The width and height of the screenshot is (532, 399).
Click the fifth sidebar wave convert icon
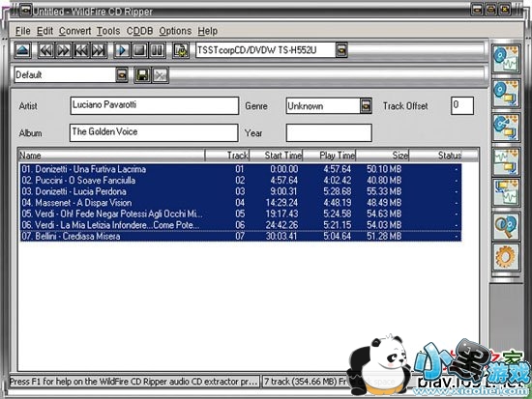click(506, 192)
